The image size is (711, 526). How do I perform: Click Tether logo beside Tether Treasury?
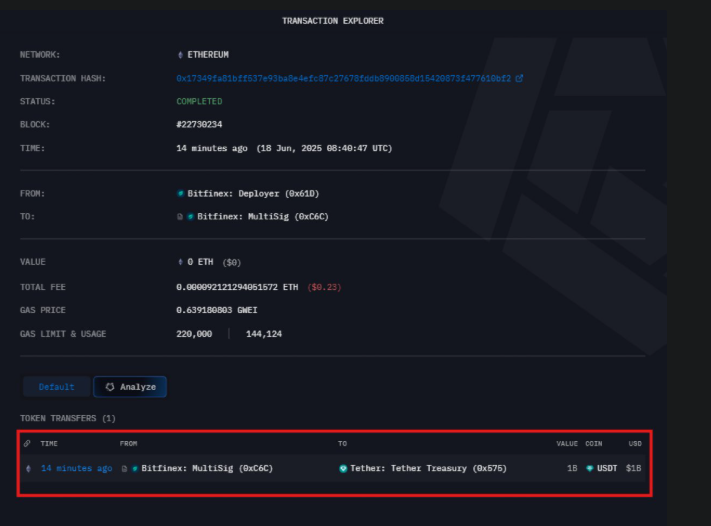tap(343, 468)
